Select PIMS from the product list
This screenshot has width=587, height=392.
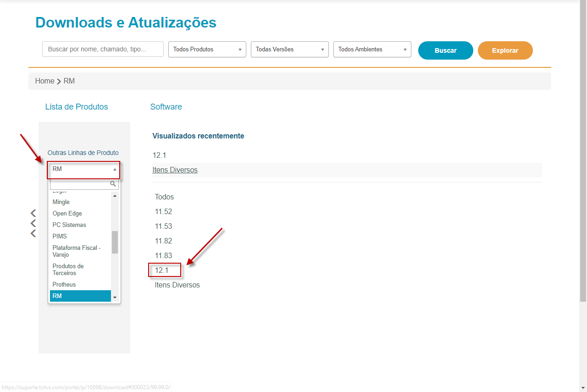[x=80, y=237]
